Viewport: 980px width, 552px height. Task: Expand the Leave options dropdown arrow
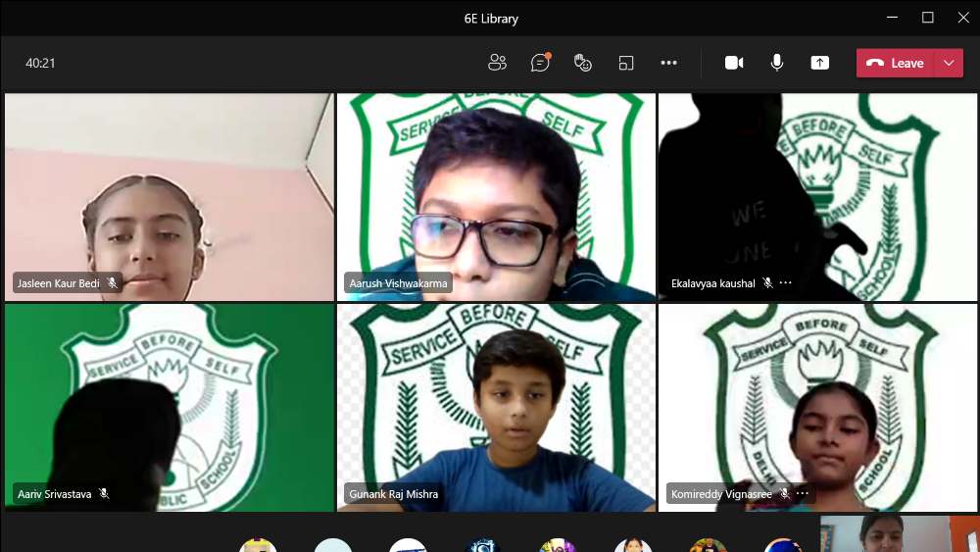(x=949, y=63)
